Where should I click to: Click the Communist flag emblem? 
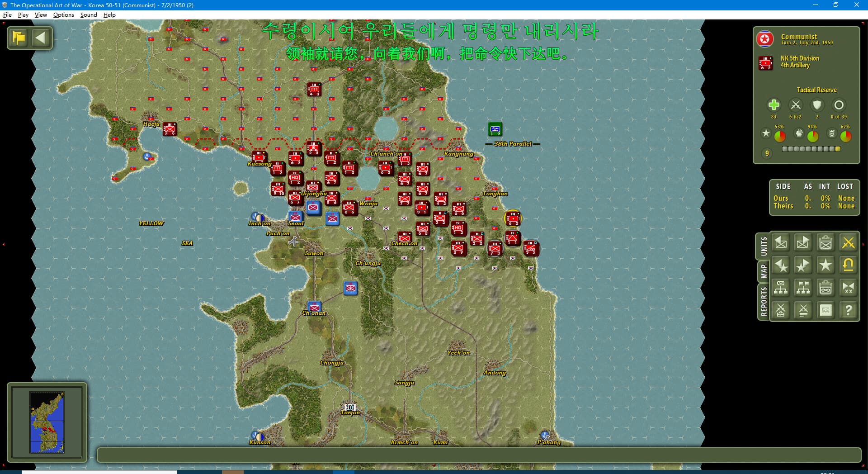point(764,39)
